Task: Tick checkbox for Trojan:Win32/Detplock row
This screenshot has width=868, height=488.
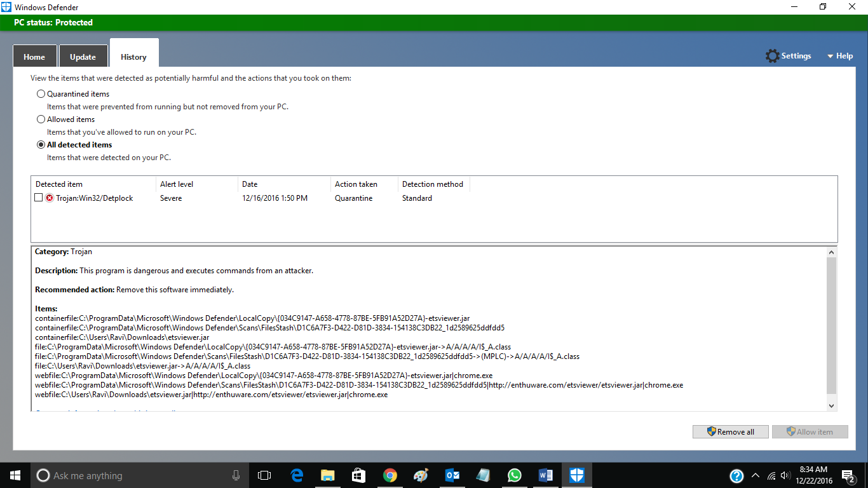Action: 39,198
